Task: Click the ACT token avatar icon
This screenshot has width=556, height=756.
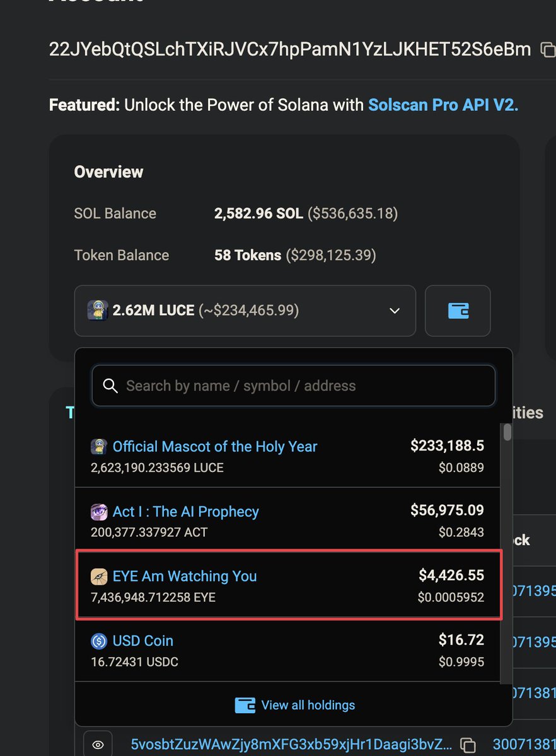Action: click(99, 512)
